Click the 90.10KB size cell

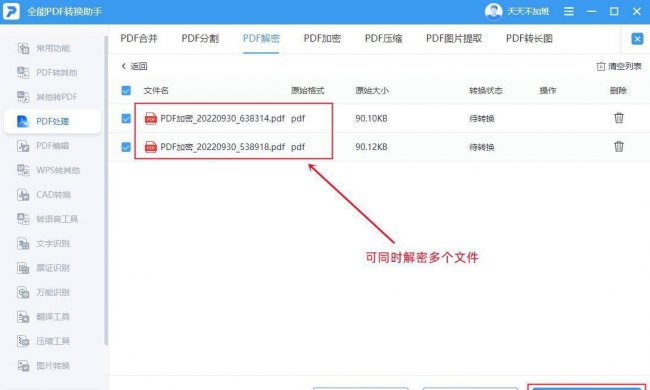click(371, 119)
